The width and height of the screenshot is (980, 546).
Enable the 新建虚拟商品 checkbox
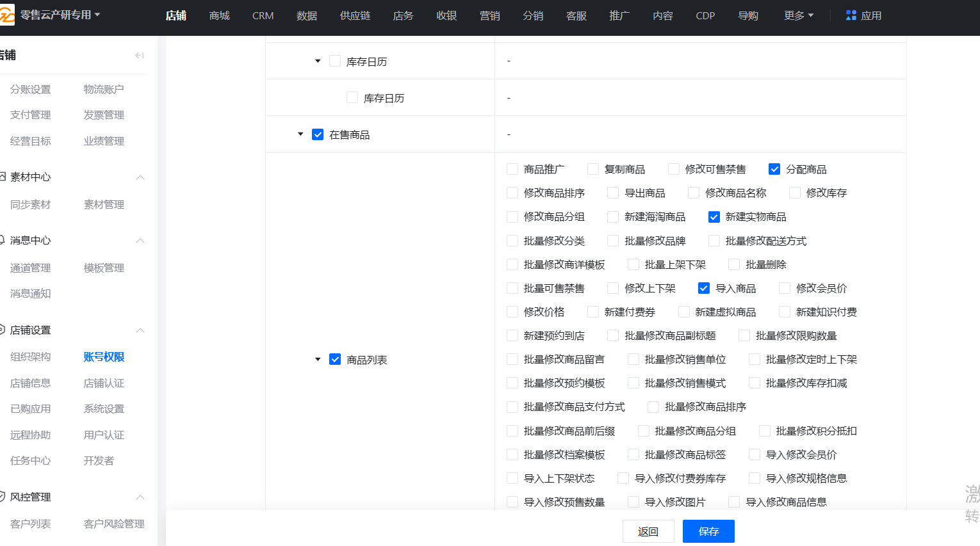pyautogui.click(x=684, y=312)
